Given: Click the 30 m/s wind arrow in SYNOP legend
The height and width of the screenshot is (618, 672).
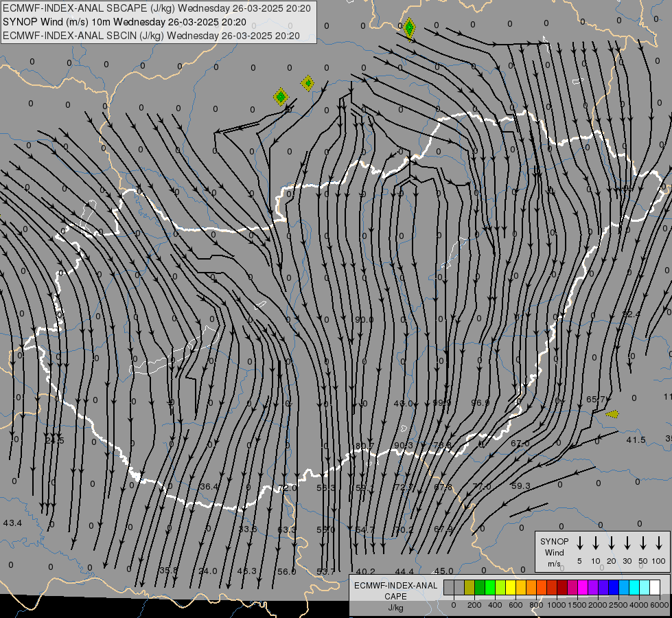Looking at the screenshot, I should pyautogui.click(x=627, y=543).
